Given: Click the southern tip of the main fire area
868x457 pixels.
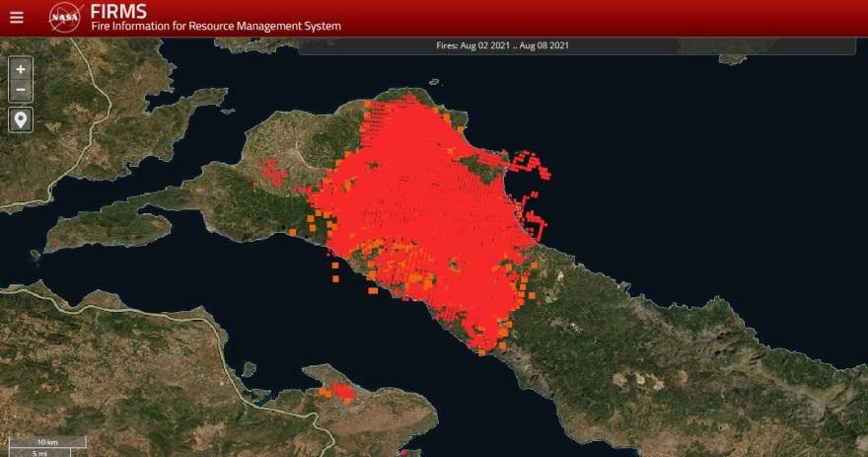Looking at the screenshot, I should tap(483, 345).
